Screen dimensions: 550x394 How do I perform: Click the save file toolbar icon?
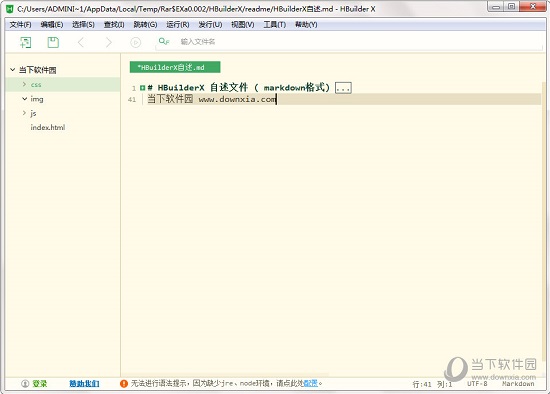point(53,42)
